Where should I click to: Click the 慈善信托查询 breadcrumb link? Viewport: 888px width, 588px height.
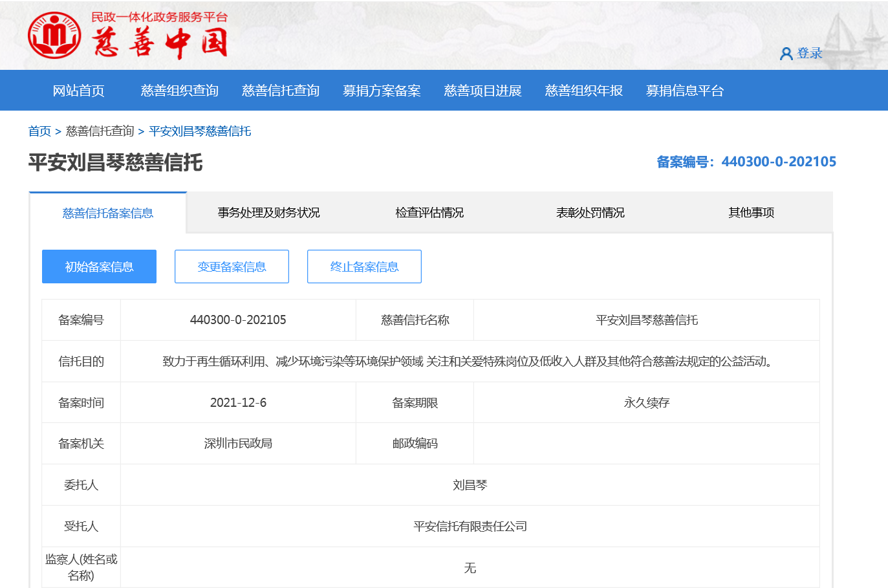point(100,131)
